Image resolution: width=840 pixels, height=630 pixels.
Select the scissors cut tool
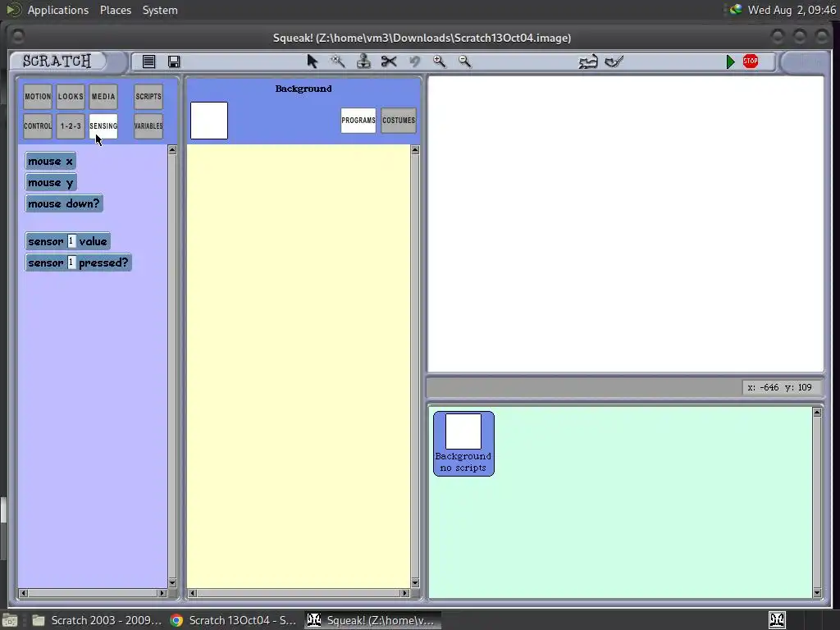[x=389, y=62]
